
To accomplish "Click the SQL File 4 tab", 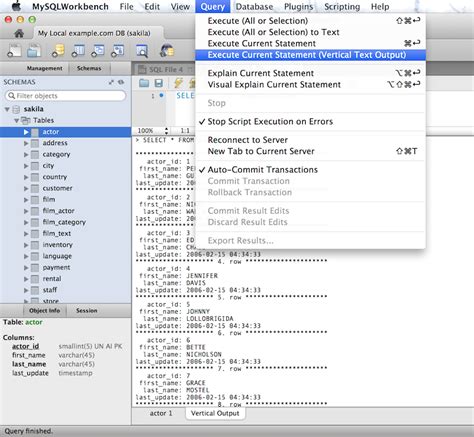I will pos(165,69).
